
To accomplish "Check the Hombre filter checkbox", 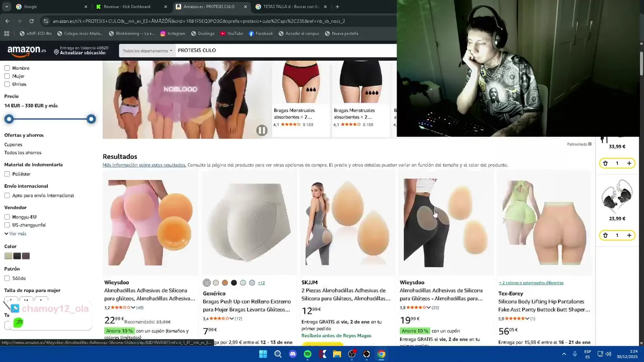I will click(x=7, y=68).
